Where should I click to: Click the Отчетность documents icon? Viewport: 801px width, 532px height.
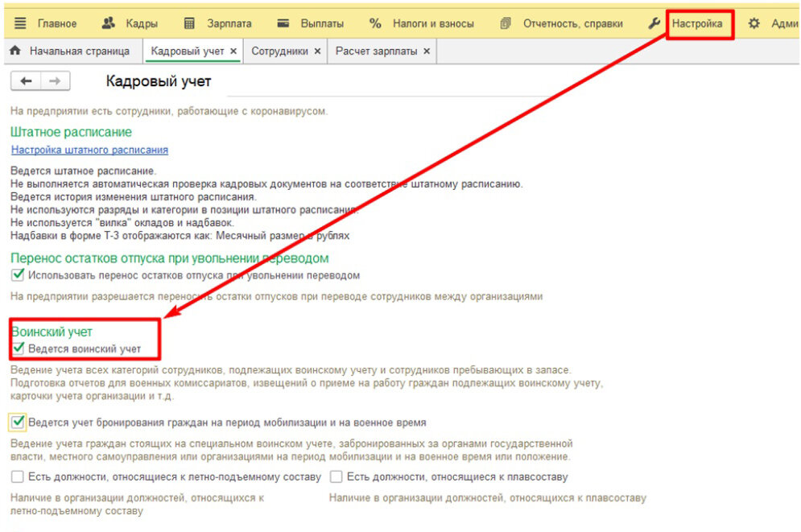coord(506,23)
